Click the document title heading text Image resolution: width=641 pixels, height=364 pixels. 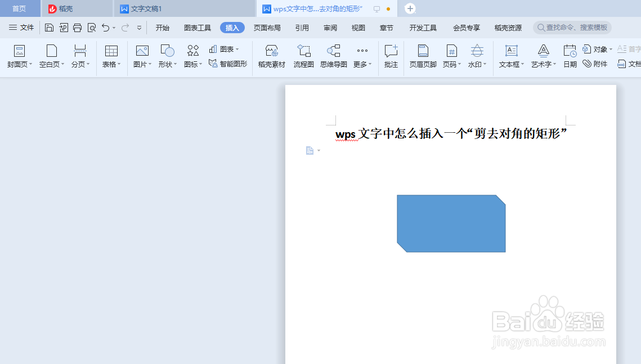pos(451,133)
